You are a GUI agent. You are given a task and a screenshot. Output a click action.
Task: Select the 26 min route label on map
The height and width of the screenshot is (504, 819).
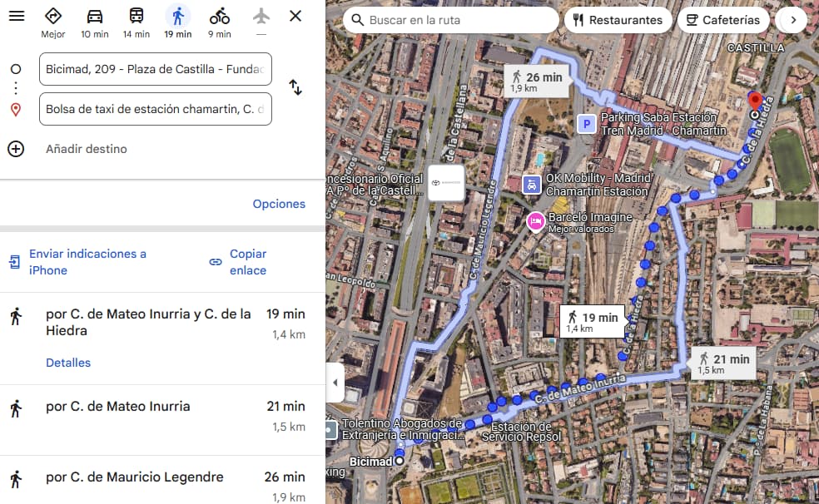(x=537, y=82)
